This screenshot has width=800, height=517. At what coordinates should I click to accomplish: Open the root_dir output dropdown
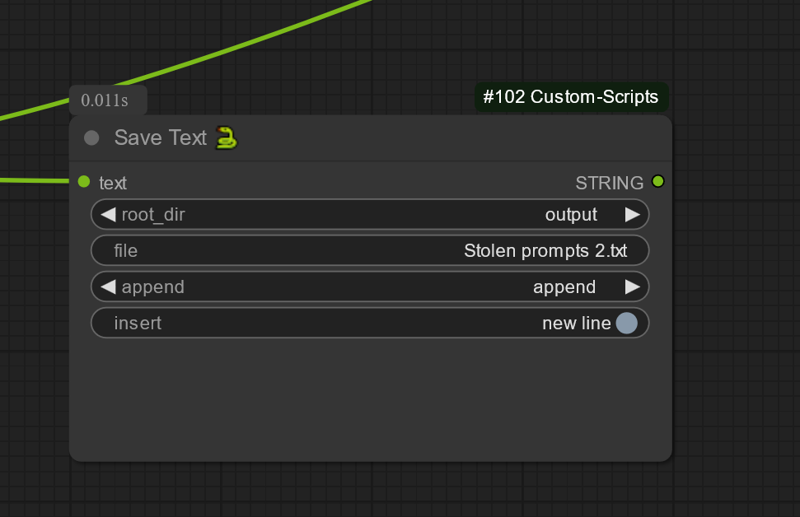(370, 214)
